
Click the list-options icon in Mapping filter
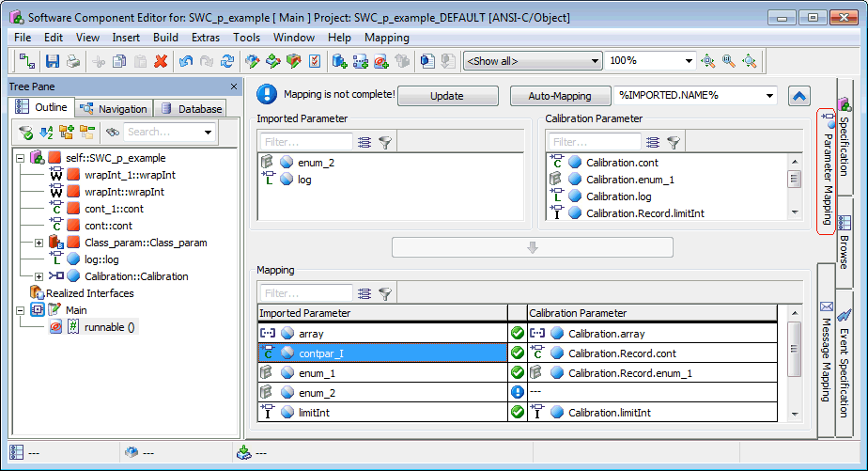[364, 293]
